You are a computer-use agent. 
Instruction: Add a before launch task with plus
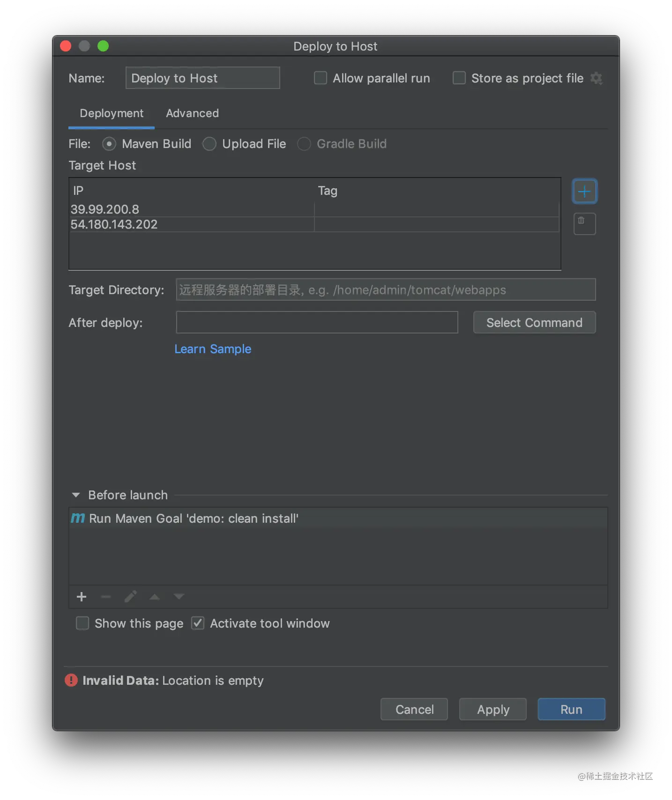point(82,597)
